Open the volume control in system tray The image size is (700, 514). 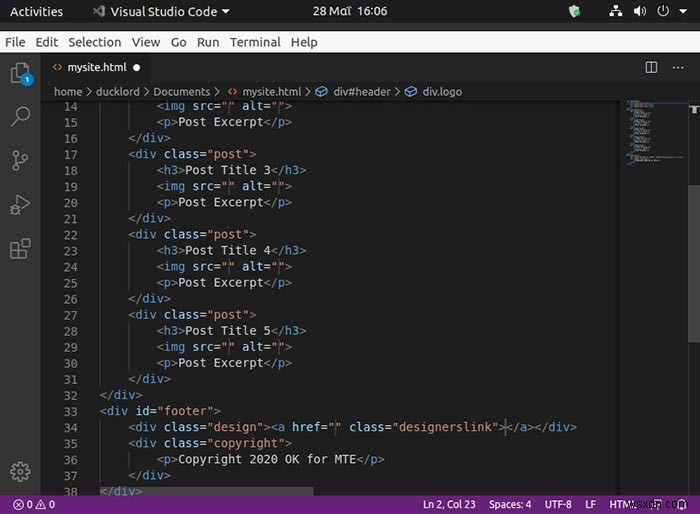tap(640, 11)
